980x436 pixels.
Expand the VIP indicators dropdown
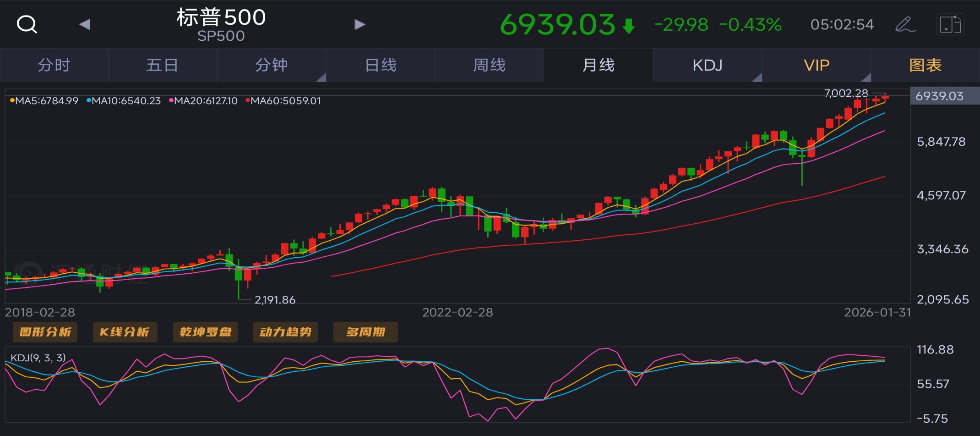pos(817,65)
